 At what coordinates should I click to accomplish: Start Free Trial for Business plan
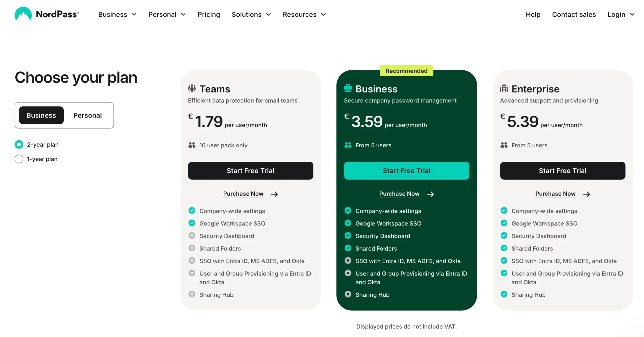[x=407, y=171]
